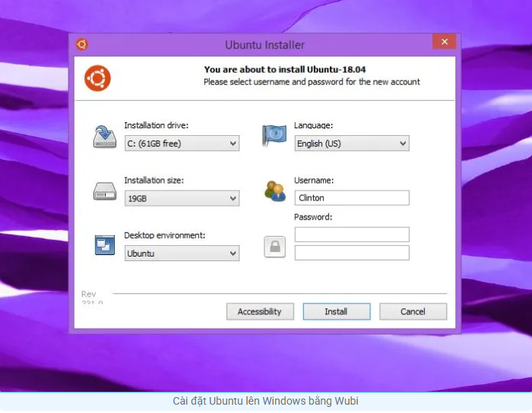Click the first Password field
The width and height of the screenshot is (532, 413).
pyautogui.click(x=352, y=235)
